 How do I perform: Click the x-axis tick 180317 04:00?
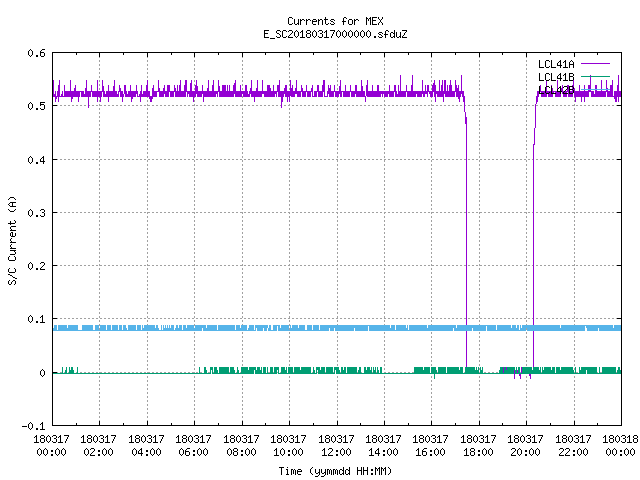tap(146, 445)
